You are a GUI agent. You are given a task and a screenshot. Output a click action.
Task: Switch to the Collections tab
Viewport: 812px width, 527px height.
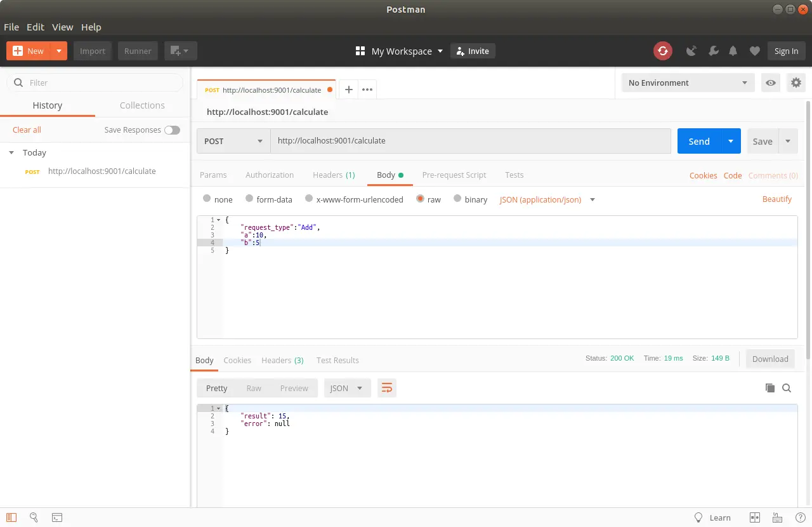pos(142,105)
